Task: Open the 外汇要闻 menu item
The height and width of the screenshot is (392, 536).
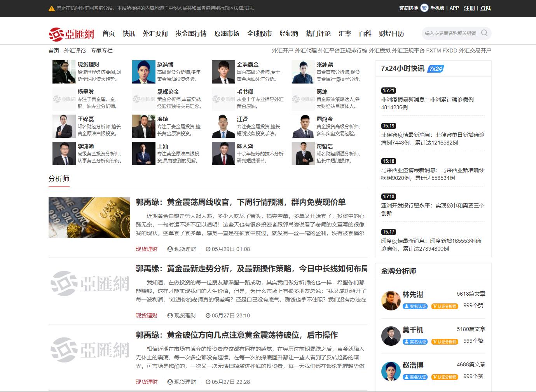Action: pyautogui.click(x=155, y=34)
